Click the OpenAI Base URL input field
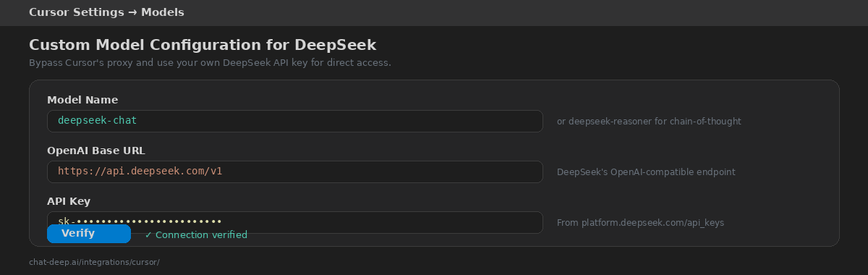This screenshot has height=275, width=868. click(295, 172)
